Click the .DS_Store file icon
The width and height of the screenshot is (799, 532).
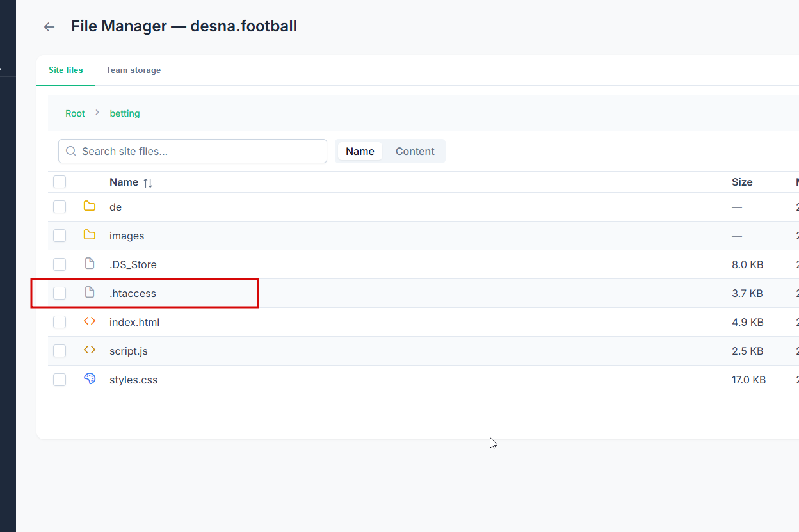pos(90,264)
